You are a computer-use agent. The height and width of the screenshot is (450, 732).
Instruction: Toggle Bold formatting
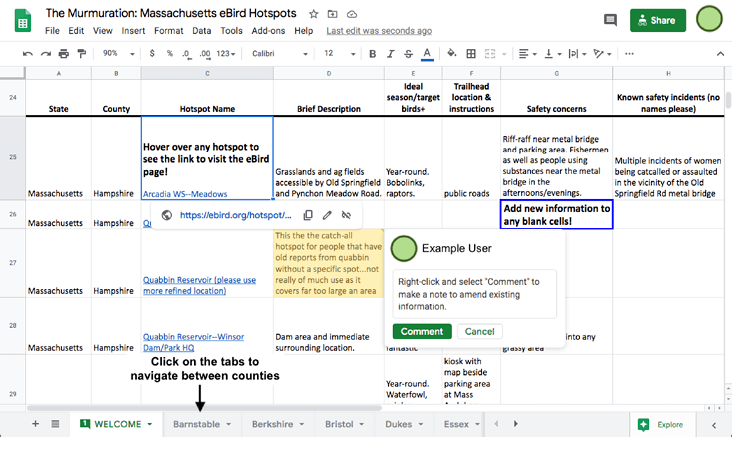[x=372, y=54]
